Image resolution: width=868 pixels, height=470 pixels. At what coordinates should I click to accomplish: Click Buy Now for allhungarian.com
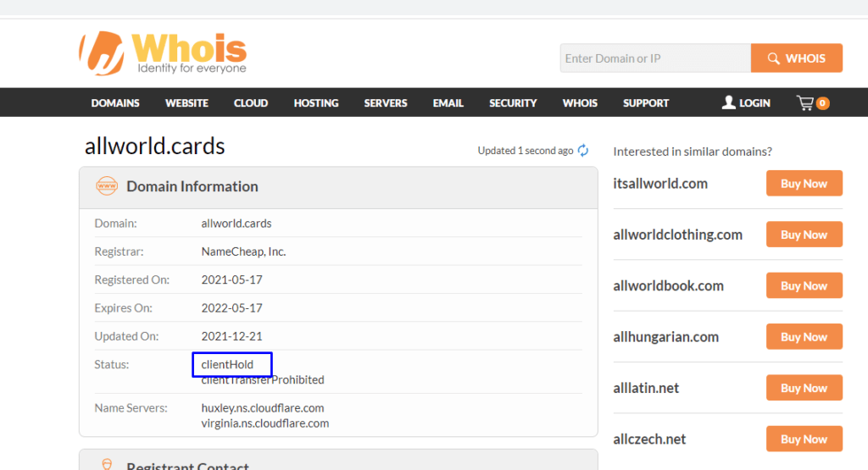click(x=804, y=337)
